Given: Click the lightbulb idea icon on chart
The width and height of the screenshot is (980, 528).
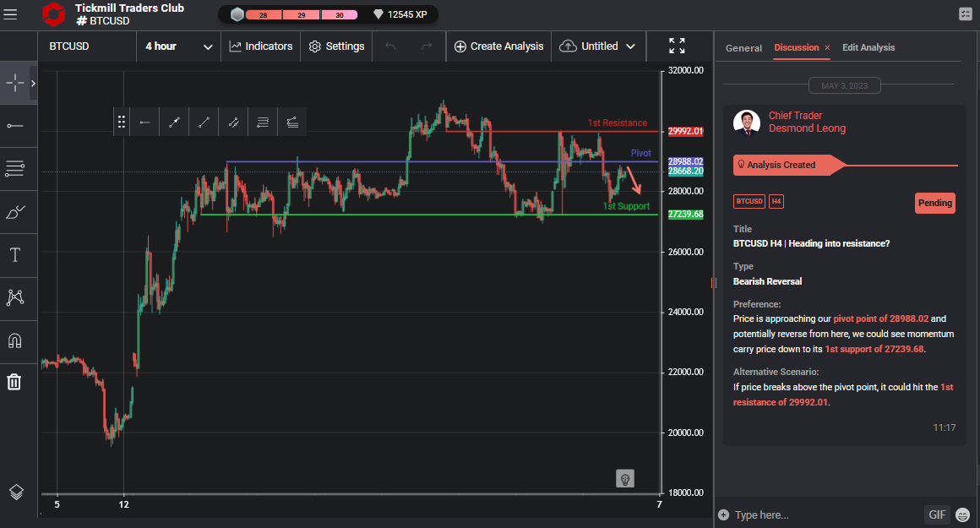Looking at the screenshot, I should 625,479.
